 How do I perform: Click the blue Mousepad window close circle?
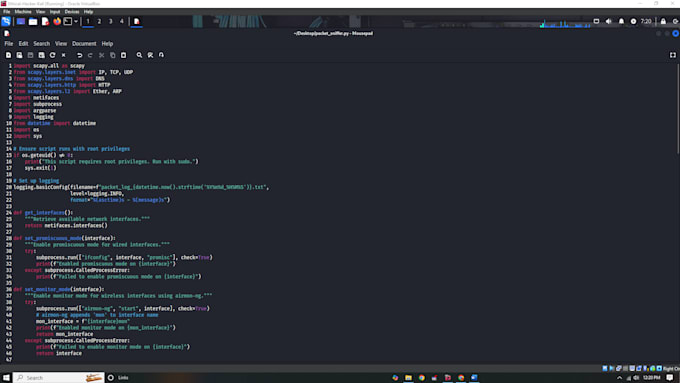675,33
